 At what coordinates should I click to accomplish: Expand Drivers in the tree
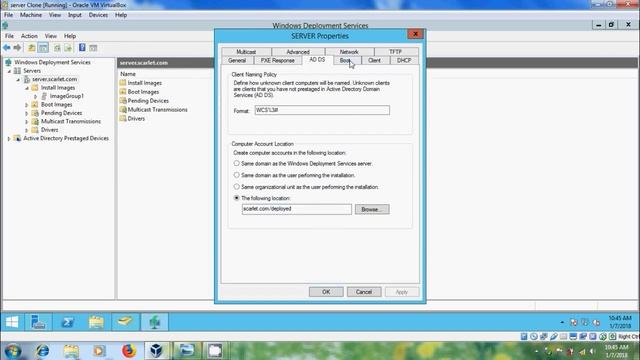(x=27, y=130)
